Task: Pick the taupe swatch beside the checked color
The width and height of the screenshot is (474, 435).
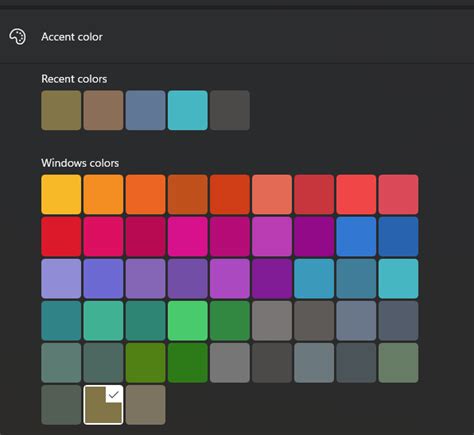Action: click(x=145, y=405)
